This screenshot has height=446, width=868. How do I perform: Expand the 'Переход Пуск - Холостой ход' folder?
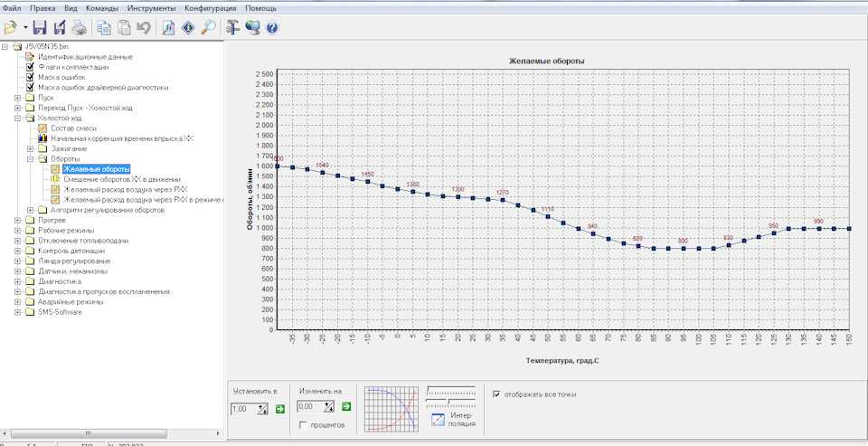pyautogui.click(x=18, y=108)
